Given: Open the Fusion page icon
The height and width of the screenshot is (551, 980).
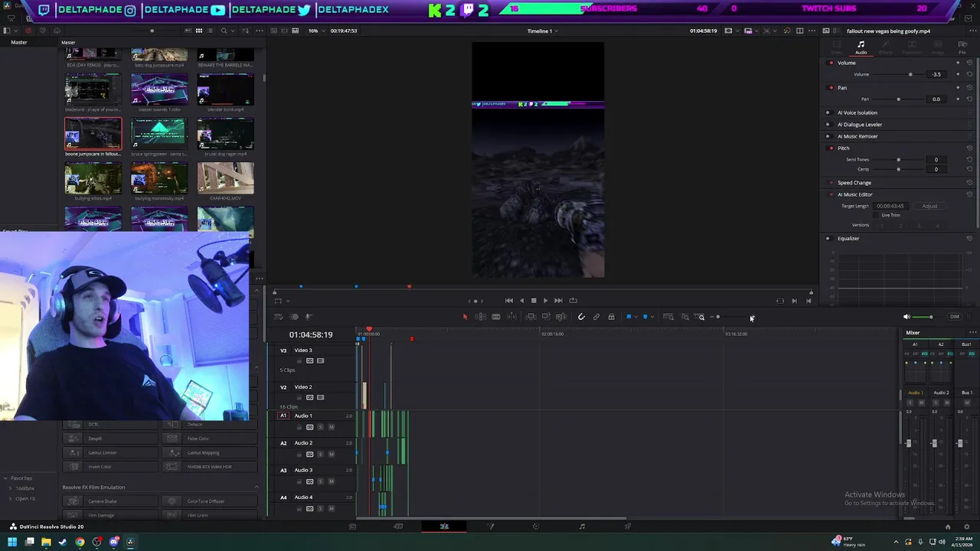Looking at the screenshot, I should 490,527.
